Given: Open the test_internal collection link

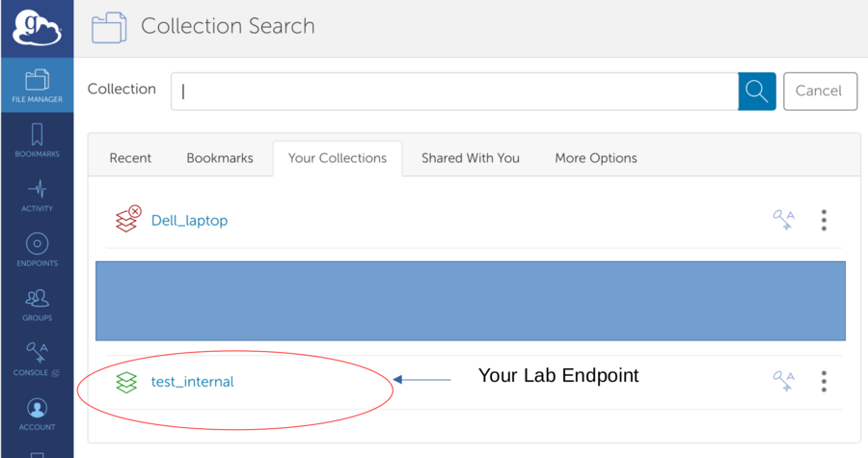Looking at the screenshot, I should click(x=192, y=382).
